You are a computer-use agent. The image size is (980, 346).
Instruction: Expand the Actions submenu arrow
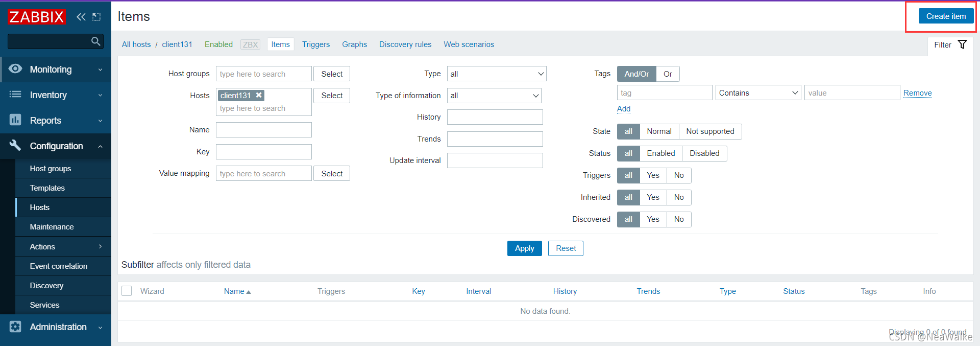tap(100, 246)
